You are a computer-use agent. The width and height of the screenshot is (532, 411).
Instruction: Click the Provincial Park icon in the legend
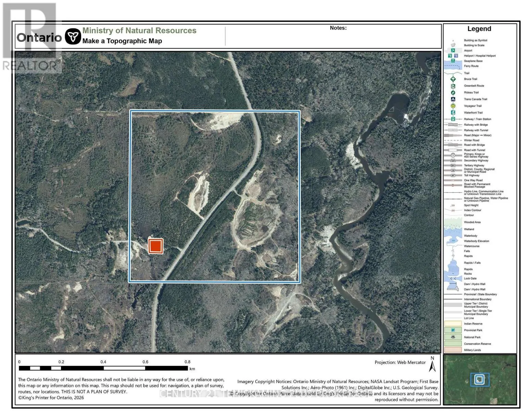[453, 330]
